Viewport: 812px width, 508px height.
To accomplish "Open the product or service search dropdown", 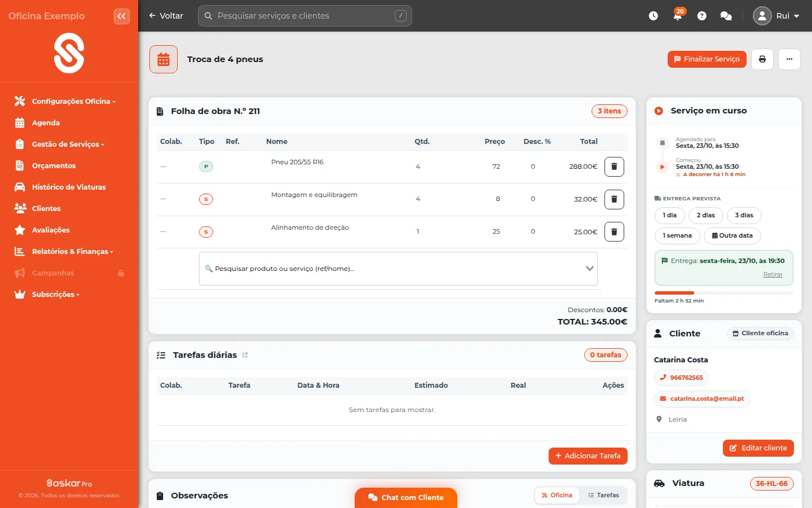I will [398, 269].
